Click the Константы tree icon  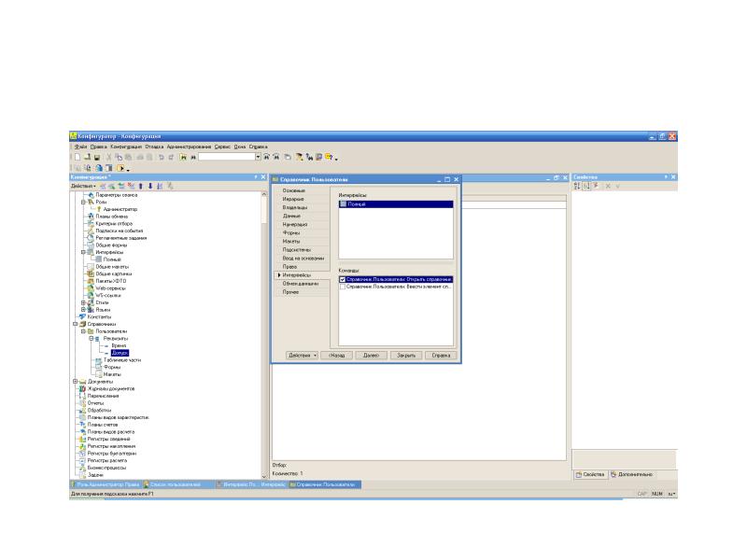click(82, 316)
